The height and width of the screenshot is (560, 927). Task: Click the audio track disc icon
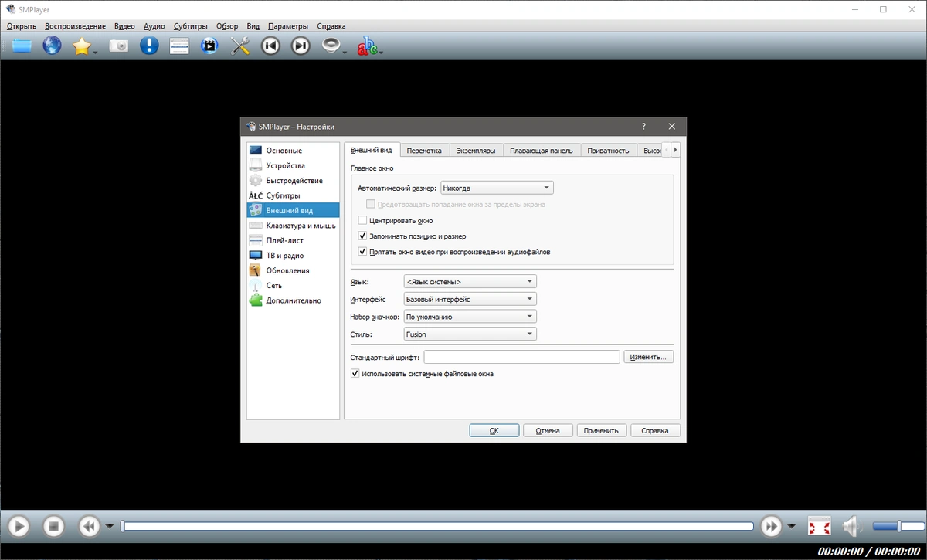coord(331,46)
